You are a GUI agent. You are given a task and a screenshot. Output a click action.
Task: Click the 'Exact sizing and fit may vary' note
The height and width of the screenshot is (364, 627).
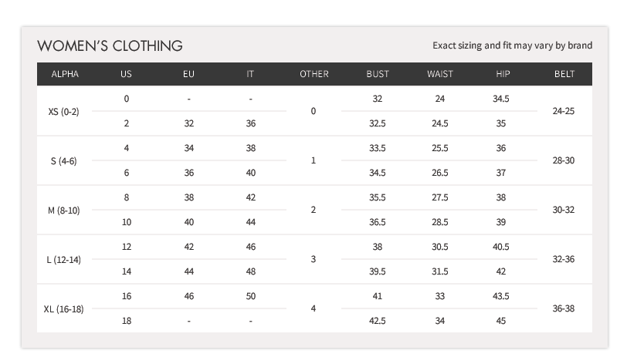513,45
